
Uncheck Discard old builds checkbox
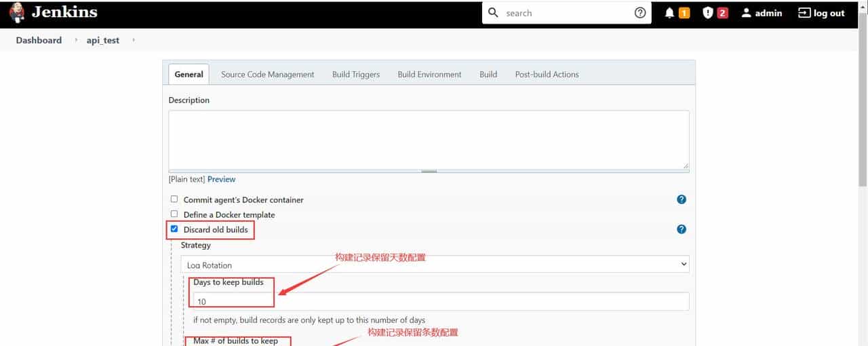point(174,229)
